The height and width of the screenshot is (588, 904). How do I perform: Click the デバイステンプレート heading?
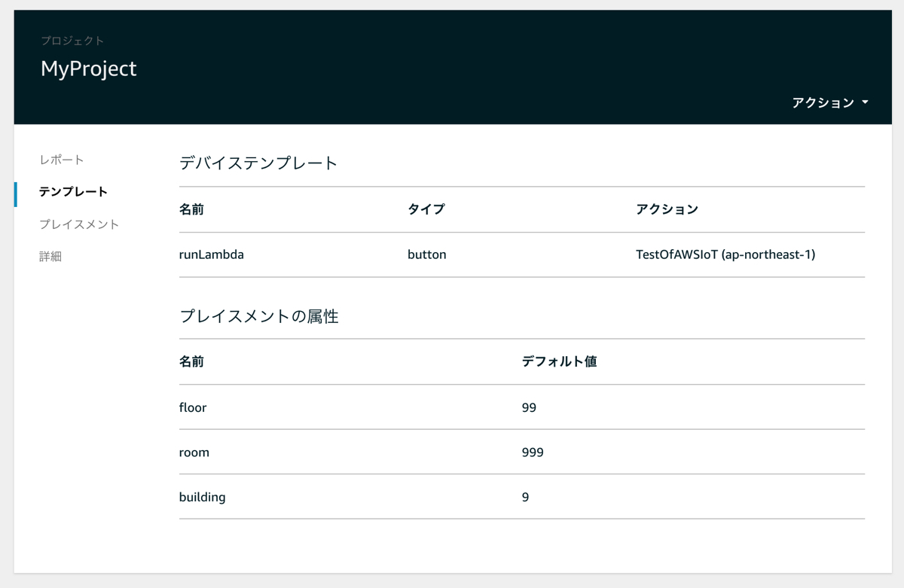click(x=258, y=163)
